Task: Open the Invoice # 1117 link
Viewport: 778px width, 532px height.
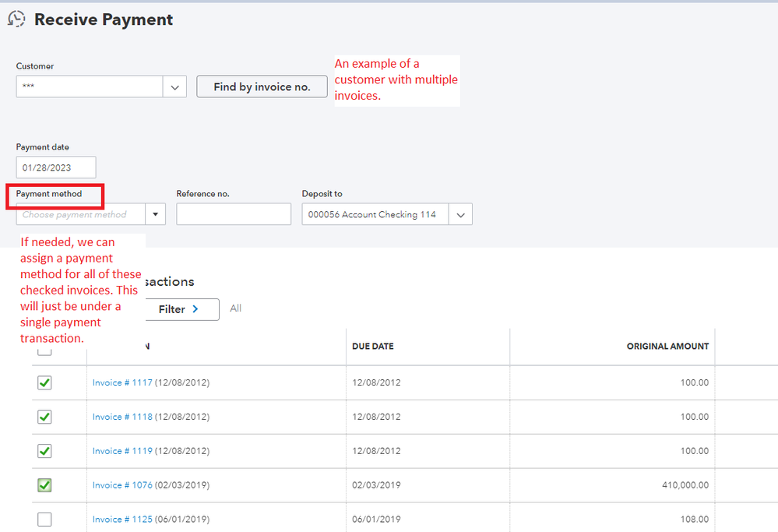Action: point(122,382)
